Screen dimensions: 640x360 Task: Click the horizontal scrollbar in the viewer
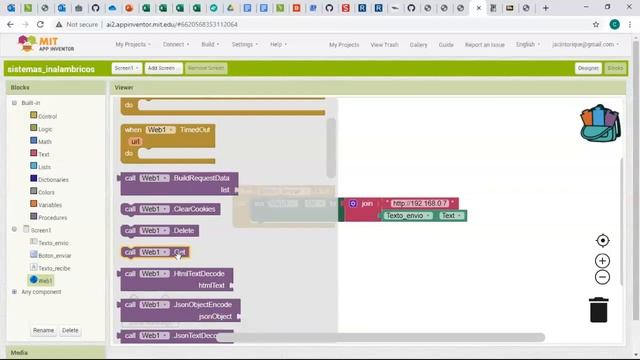(380, 337)
